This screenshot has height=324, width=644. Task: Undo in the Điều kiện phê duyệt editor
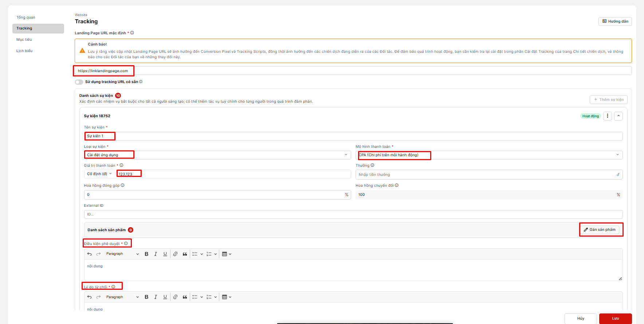point(90,254)
